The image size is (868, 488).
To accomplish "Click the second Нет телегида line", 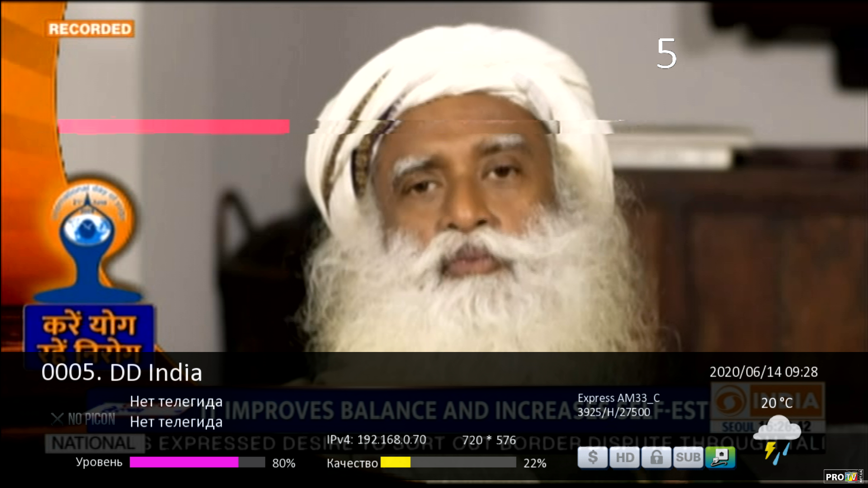I will (176, 422).
